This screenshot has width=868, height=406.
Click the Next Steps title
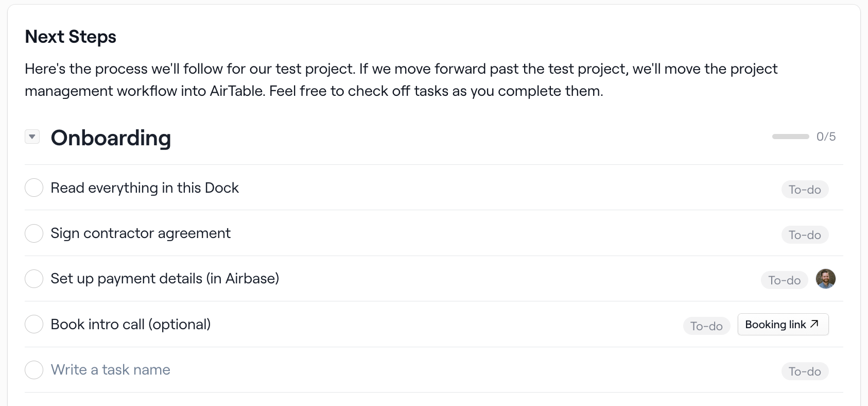pyautogui.click(x=71, y=37)
